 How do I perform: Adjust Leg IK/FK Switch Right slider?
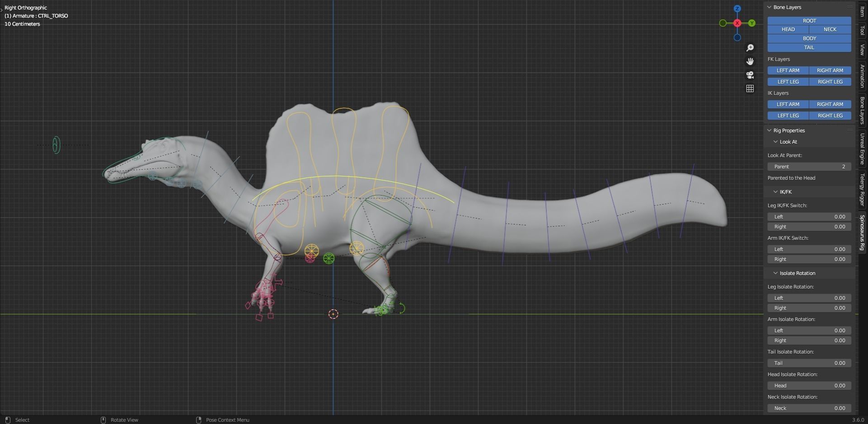click(809, 227)
